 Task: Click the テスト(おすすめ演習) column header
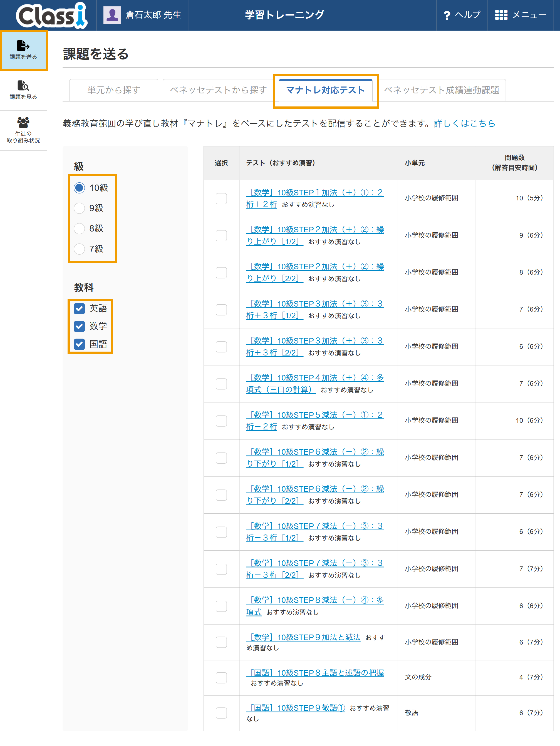click(318, 163)
